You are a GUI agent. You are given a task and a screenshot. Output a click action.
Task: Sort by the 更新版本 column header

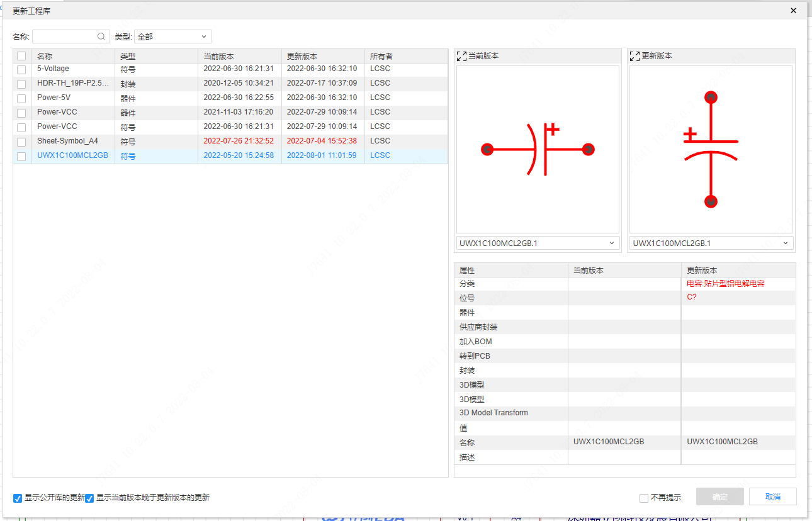323,56
